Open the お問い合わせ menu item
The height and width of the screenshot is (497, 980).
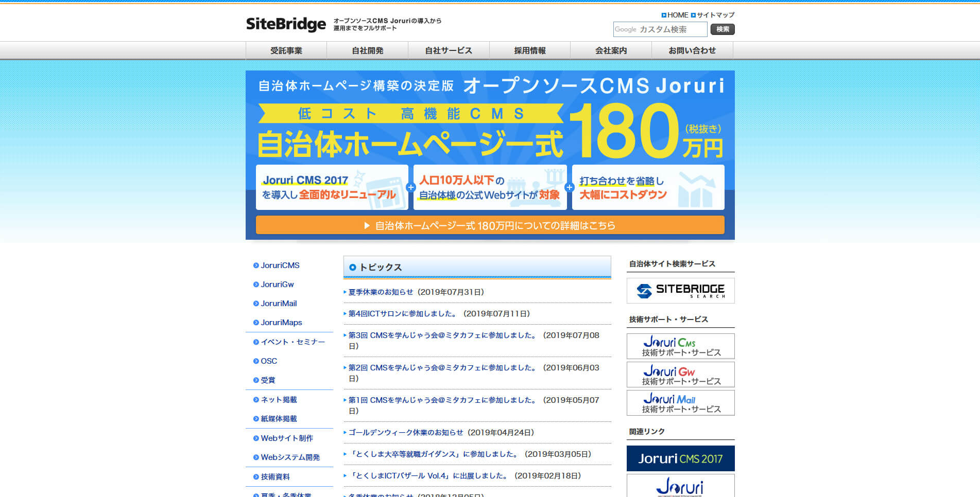tap(692, 50)
